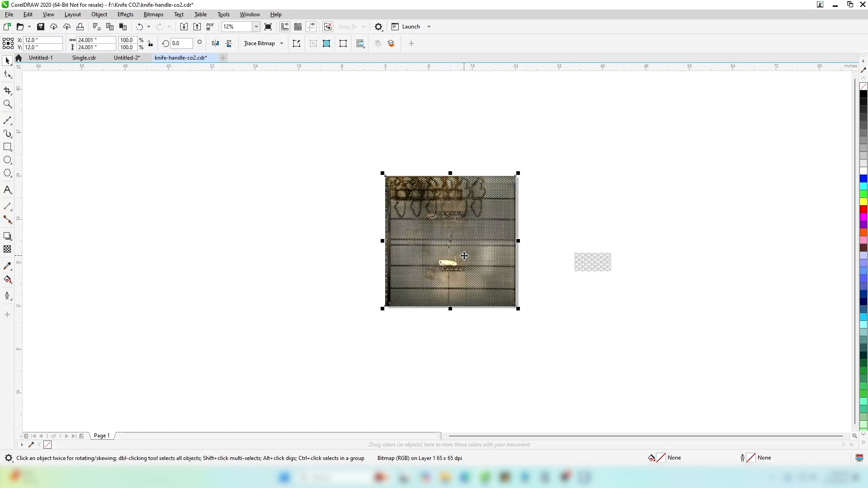Mirror the bitmap horizontally
868x488 pixels.
pos(215,43)
